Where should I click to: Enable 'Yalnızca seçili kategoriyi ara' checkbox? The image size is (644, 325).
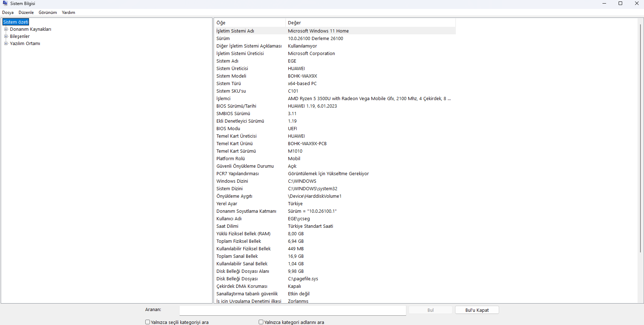pyautogui.click(x=147, y=322)
